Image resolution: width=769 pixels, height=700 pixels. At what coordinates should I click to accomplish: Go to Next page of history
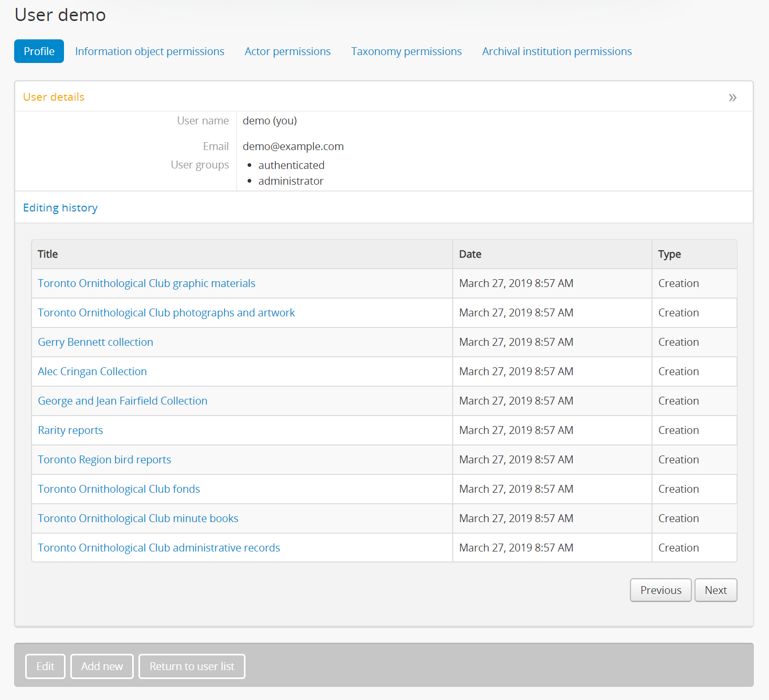coord(715,590)
